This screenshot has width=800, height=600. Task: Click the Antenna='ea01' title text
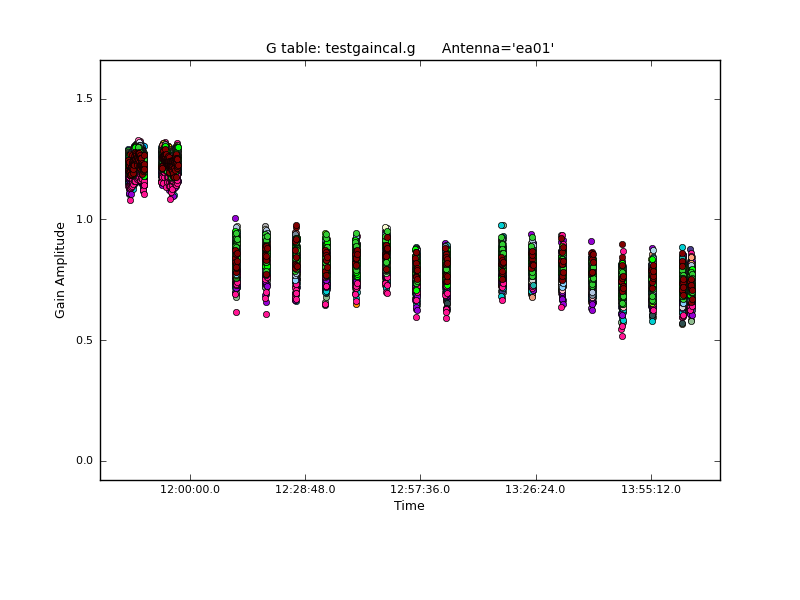497,48
